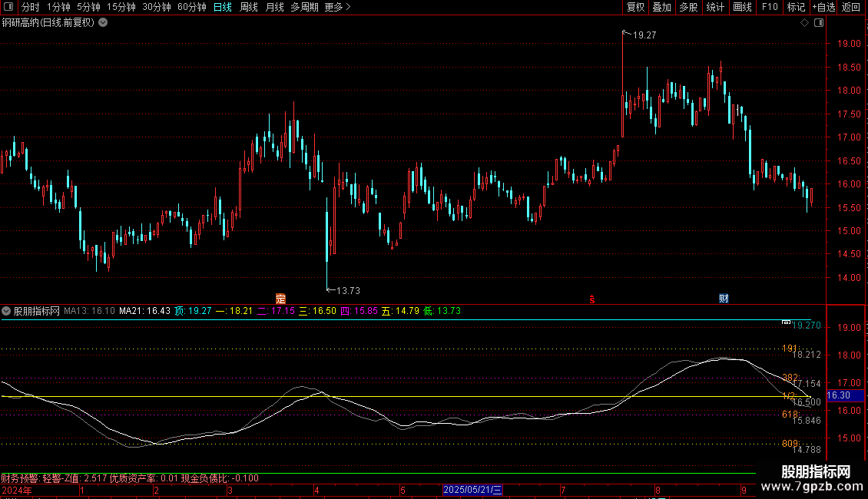Click the 18.212 level label
The width and height of the screenshot is (868, 499).
pos(807,355)
